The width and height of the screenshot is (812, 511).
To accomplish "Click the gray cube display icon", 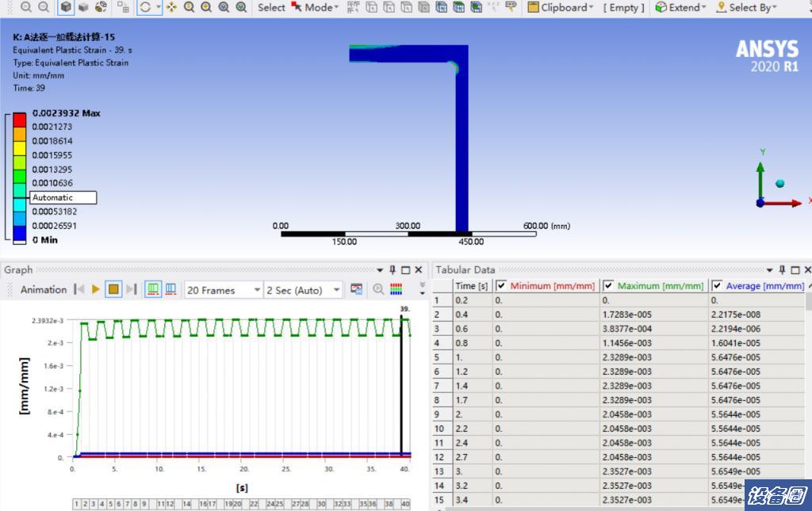I will (x=83, y=7).
